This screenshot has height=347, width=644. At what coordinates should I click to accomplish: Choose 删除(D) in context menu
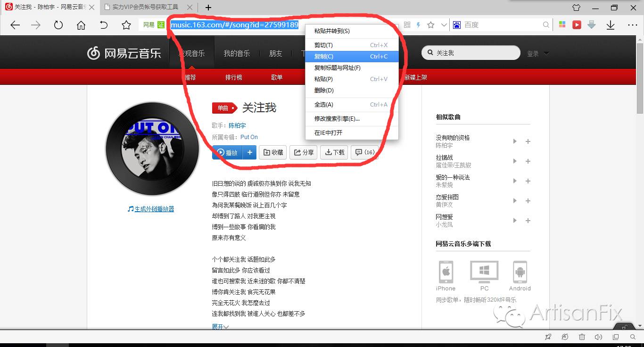(x=352, y=91)
